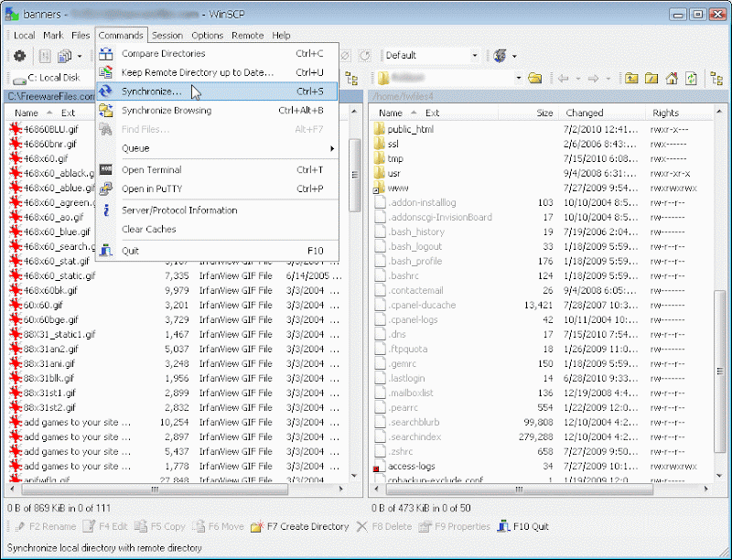Open the Session menu
The width and height of the screenshot is (732, 560).
click(x=167, y=36)
